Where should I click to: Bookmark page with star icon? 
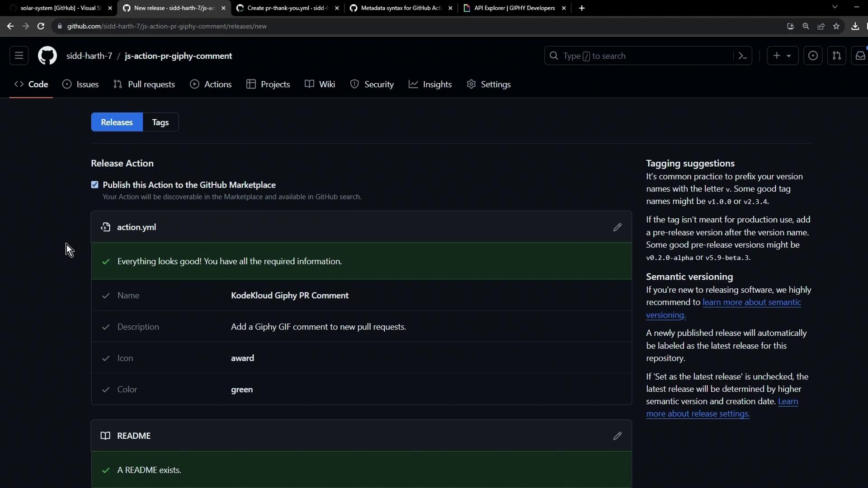tap(836, 26)
